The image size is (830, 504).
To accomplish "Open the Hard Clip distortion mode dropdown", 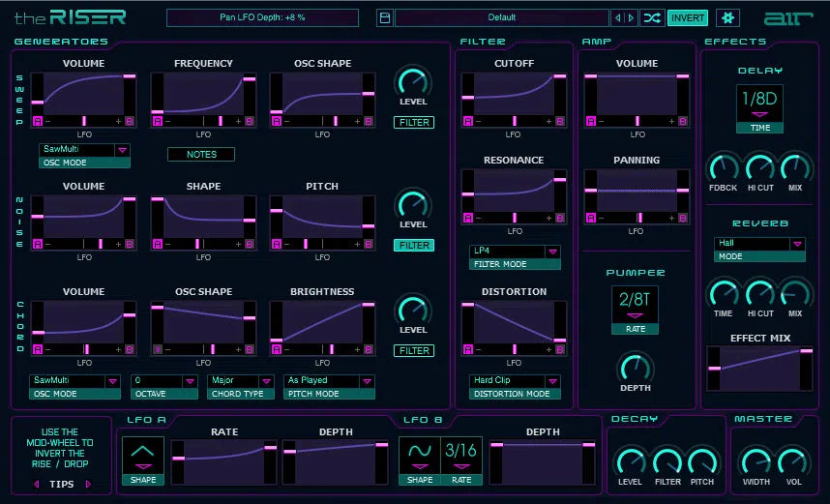I will point(552,381).
